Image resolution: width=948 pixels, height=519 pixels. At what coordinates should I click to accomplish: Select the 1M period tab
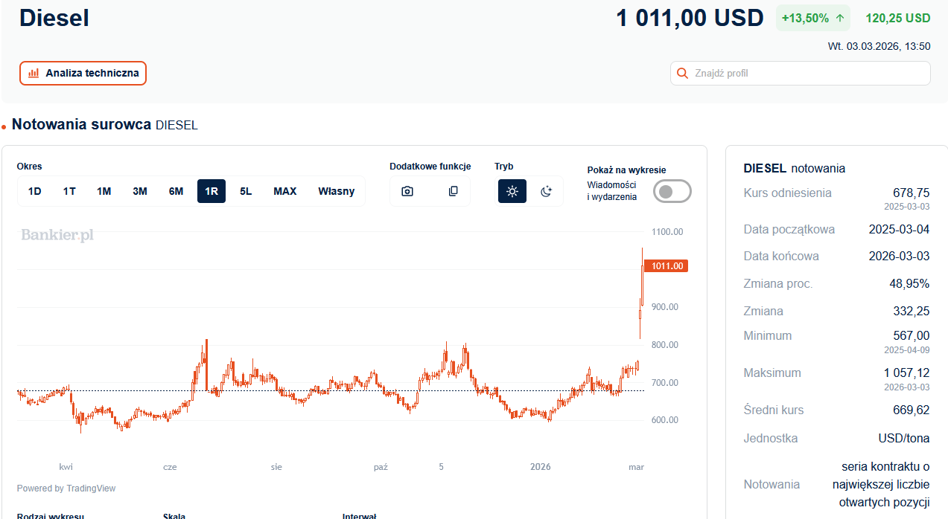(x=104, y=191)
